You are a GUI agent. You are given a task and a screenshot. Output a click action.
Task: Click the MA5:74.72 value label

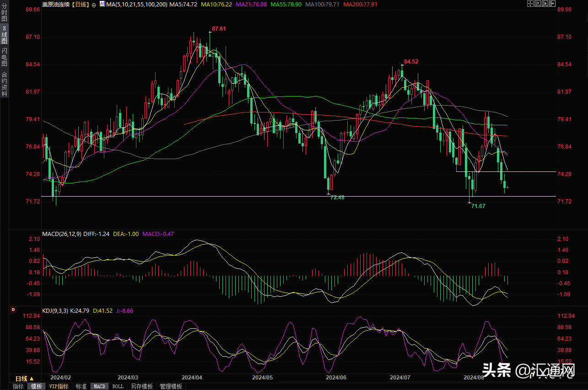pyautogui.click(x=183, y=4)
